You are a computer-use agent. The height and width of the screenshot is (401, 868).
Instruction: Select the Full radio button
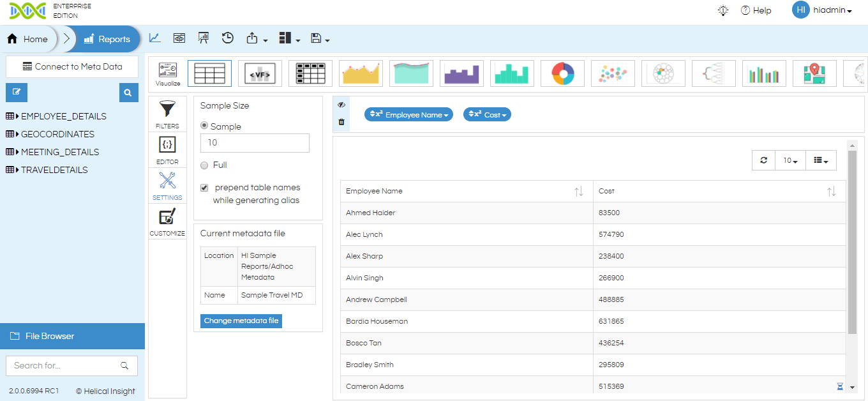204,165
